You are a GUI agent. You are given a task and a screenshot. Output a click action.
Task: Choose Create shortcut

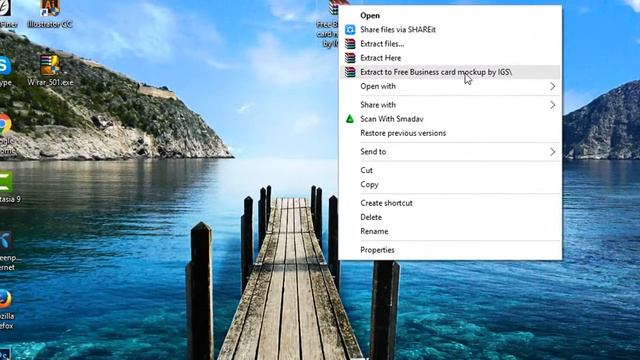450,203
